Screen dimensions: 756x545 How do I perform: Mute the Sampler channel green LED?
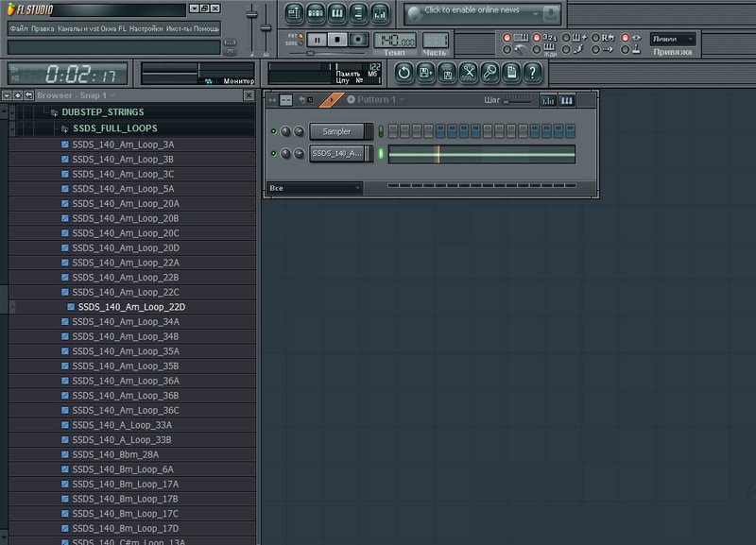coord(274,131)
